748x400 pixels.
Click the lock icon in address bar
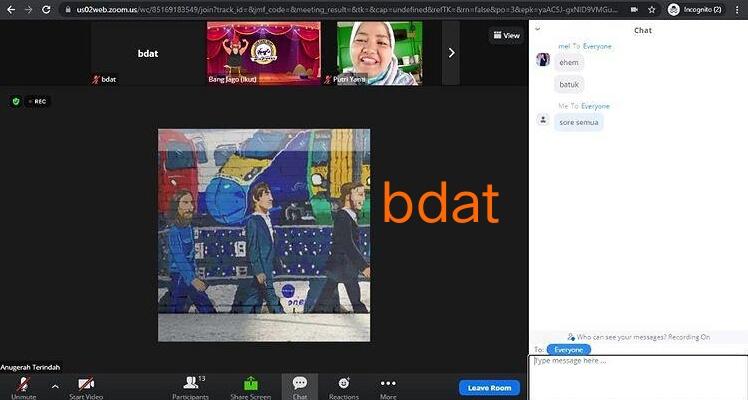[x=68, y=10]
